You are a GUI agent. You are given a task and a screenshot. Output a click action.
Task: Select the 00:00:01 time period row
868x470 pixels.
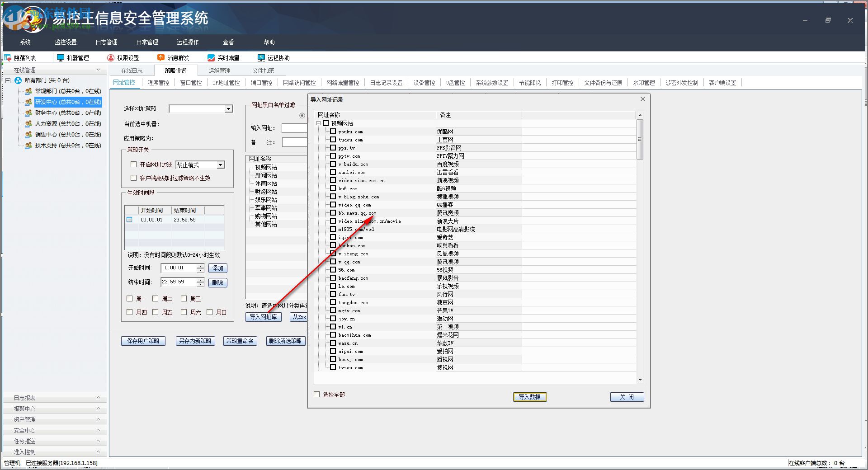click(x=175, y=220)
